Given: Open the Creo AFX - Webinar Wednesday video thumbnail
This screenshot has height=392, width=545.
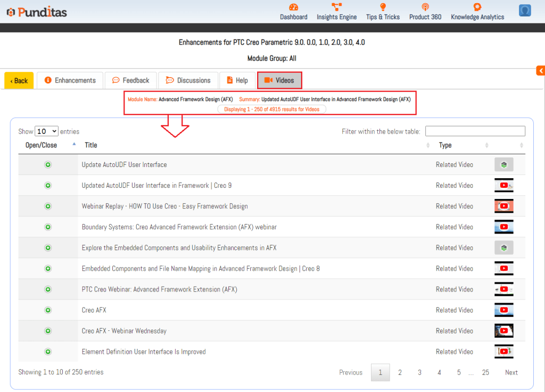Looking at the screenshot, I should [503, 331].
